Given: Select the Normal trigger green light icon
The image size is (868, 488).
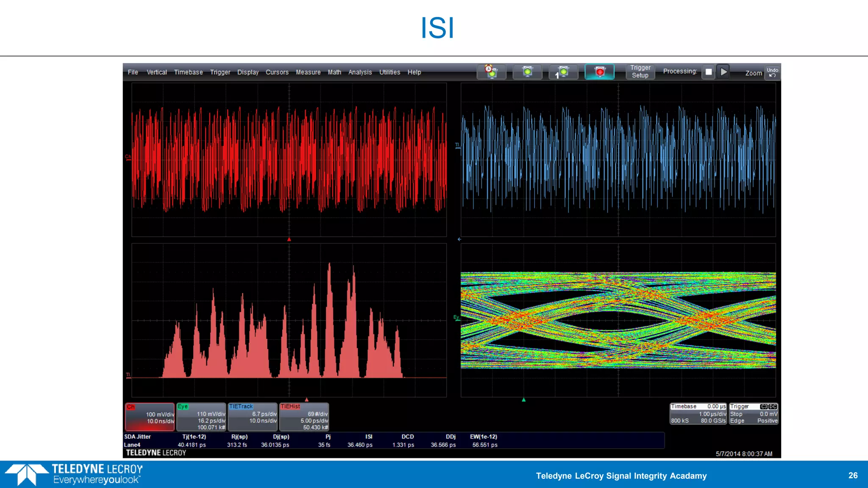Looking at the screenshot, I should tap(527, 72).
